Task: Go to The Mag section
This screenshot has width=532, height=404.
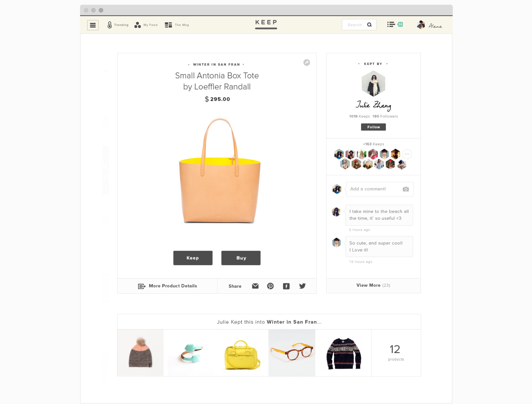Action: 177,25
